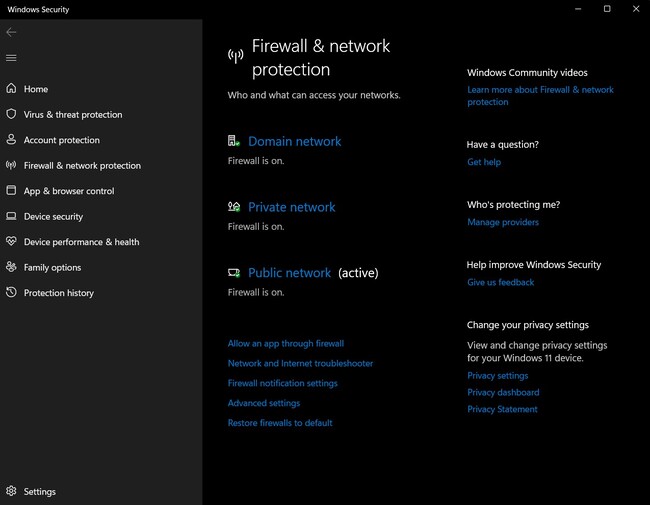The image size is (650, 505).
Task: Click the back arrow icon
Action: (x=11, y=32)
